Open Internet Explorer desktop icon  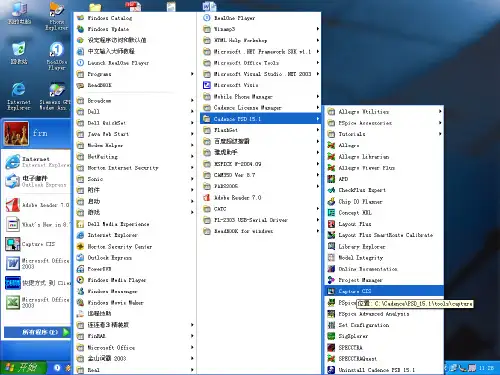(19, 96)
